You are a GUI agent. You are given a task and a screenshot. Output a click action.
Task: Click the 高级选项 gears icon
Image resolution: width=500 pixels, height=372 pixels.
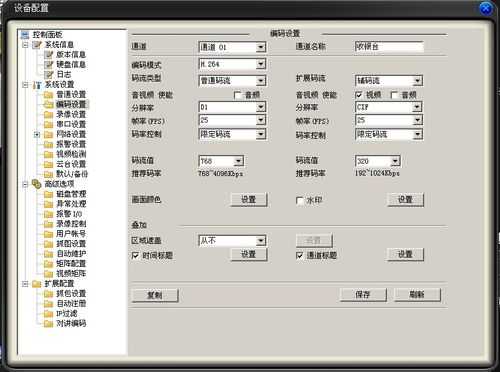point(37,184)
